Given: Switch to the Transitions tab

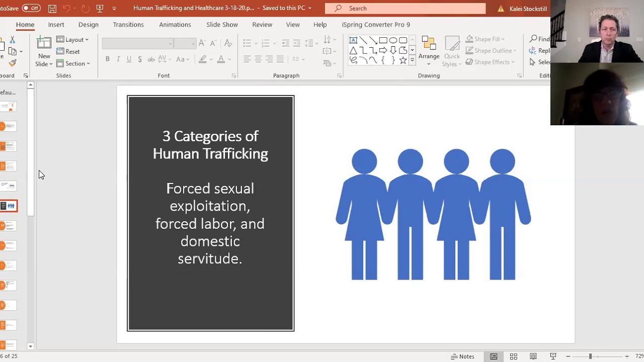Looking at the screenshot, I should [x=128, y=24].
